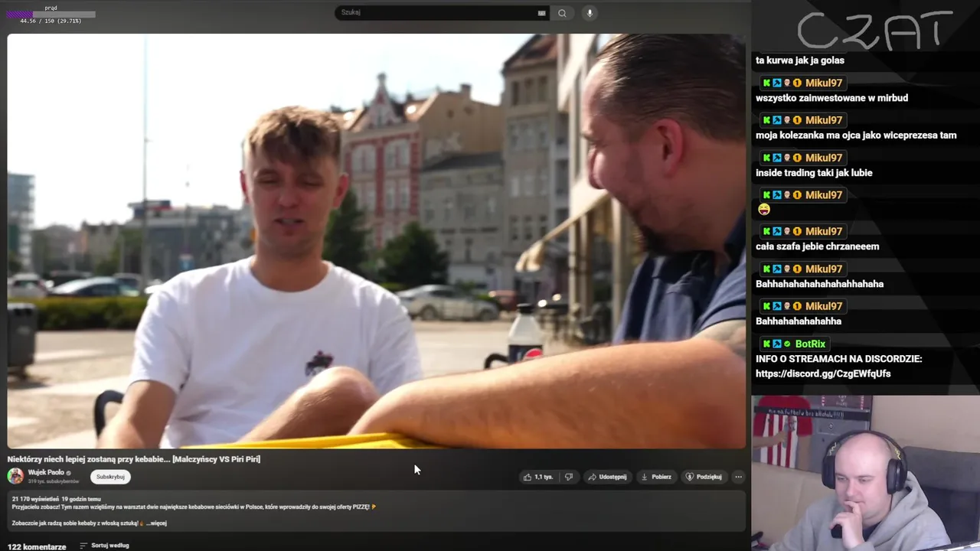Open the Discord invite link in chat
The height and width of the screenshot is (551, 980).
[x=823, y=373]
